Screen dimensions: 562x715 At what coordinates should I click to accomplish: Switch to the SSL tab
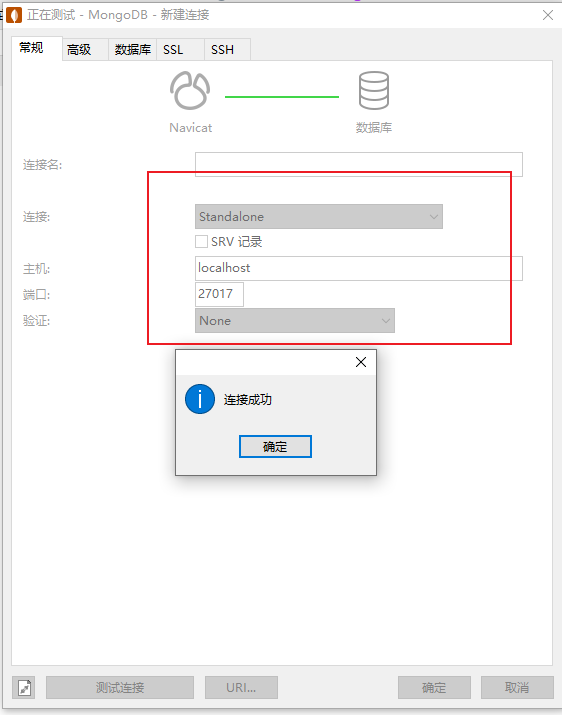tap(180, 50)
